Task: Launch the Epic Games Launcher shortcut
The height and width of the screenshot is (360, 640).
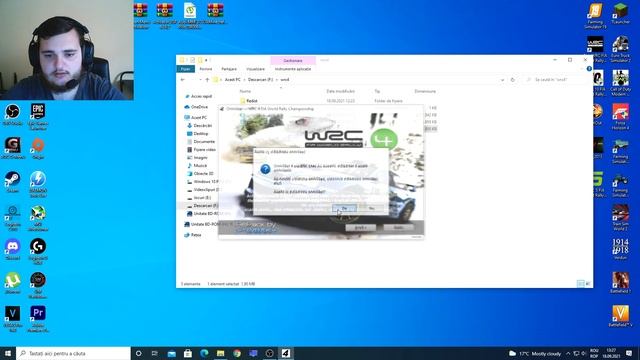Action: click(x=38, y=117)
